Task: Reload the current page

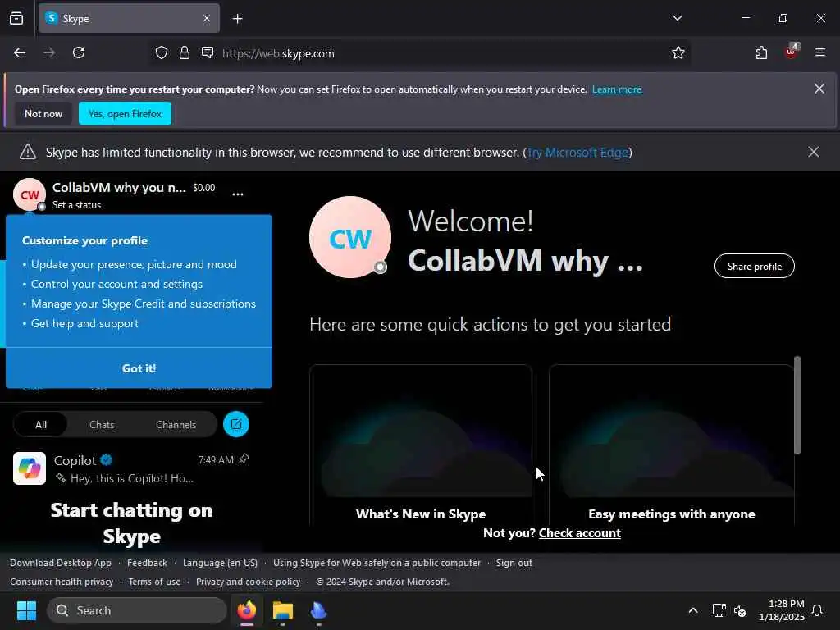Action: (x=79, y=53)
